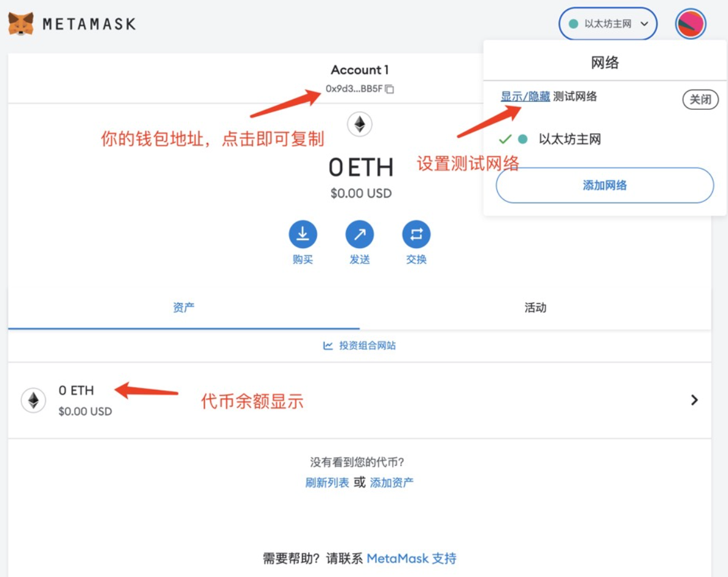Click the 添加资产 link
This screenshot has width=728, height=577.
point(392,482)
